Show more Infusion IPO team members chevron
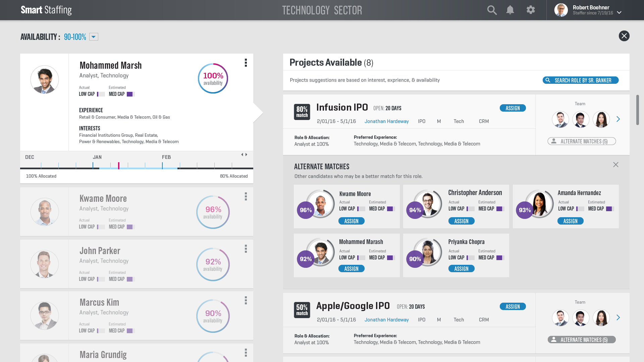Viewport: 644px width, 362px height. click(618, 119)
